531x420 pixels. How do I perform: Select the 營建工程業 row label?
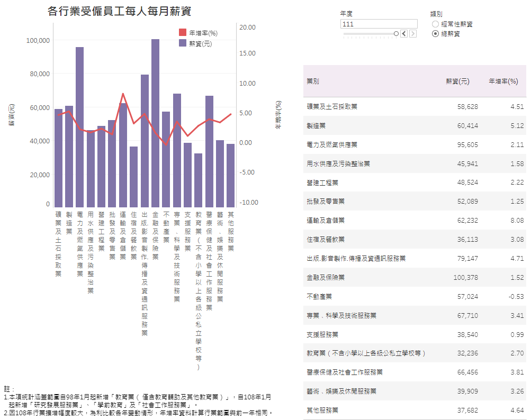click(322, 182)
